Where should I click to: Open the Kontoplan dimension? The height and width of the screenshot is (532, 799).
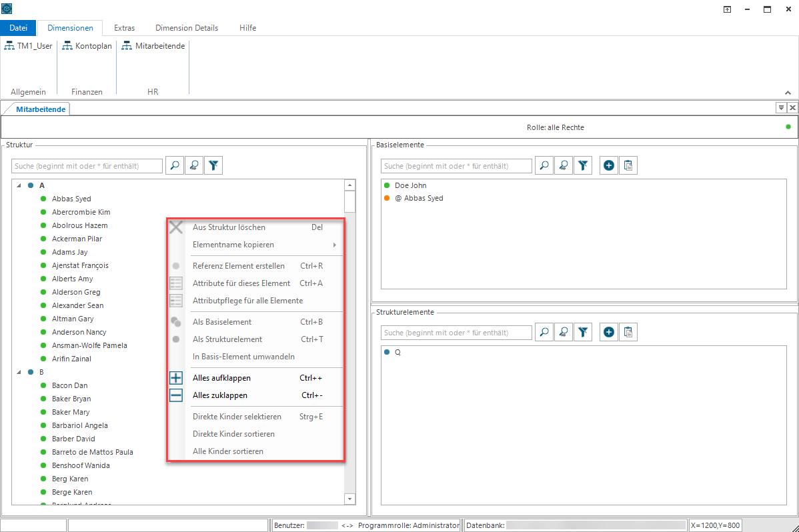click(87, 46)
